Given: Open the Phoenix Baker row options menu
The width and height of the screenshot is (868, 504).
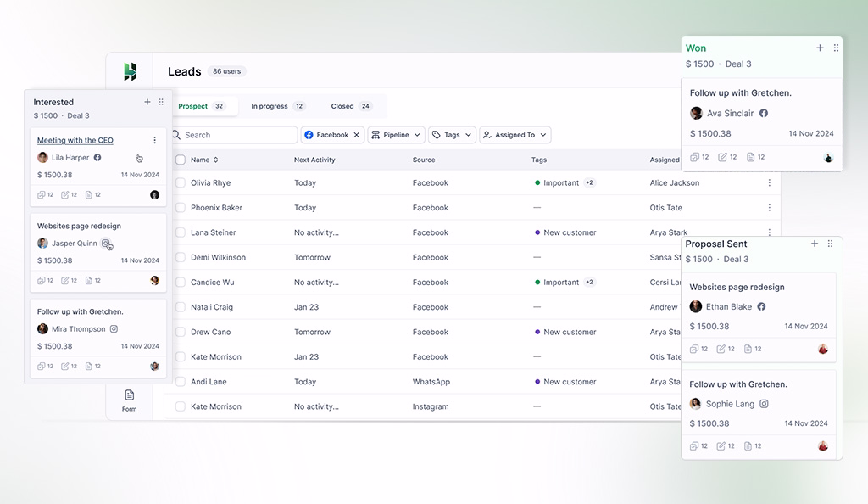Looking at the screenshot, I should coord(769,208).
